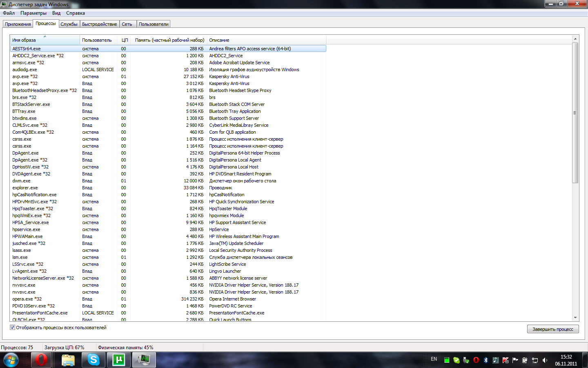Select the audiodg.exe process
Viewport: 588px width, 368px height.
(168, 70)
